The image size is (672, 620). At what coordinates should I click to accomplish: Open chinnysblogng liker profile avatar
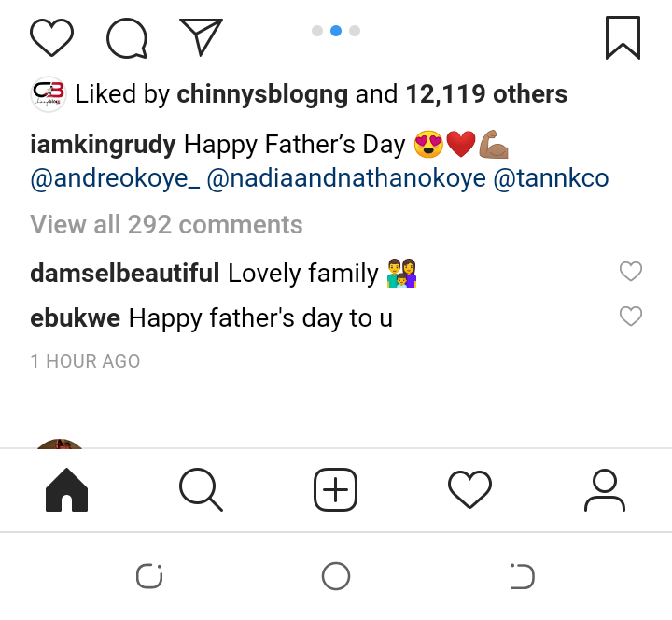(48, 94)
